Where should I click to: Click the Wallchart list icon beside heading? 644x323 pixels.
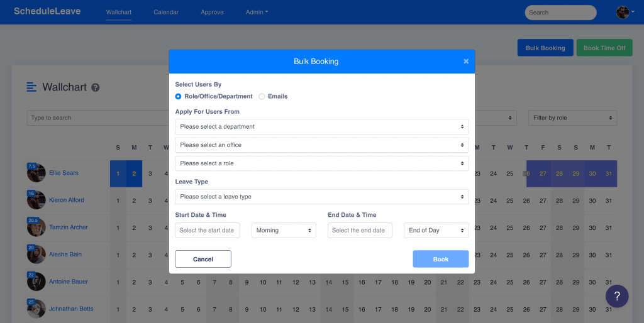(x=32, y=87)
